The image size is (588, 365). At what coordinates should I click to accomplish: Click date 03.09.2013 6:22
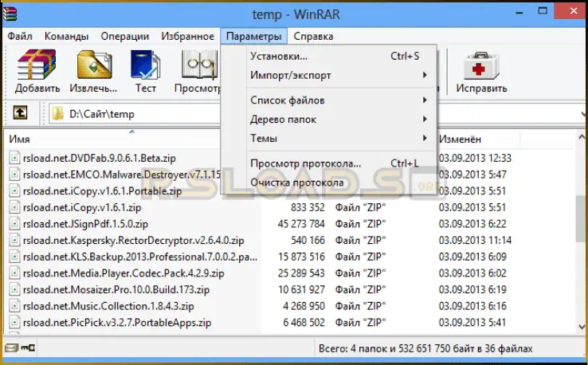click(472, 224)
